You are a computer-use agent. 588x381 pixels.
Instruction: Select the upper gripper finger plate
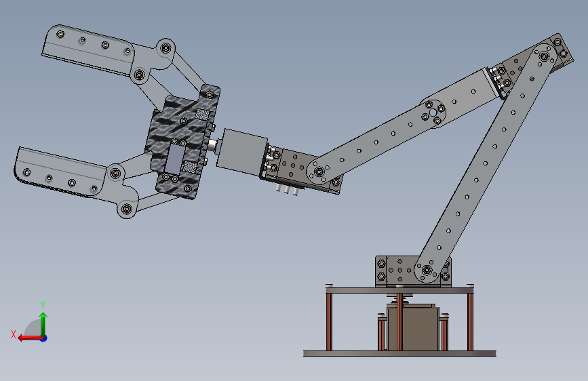click(87, 50)
